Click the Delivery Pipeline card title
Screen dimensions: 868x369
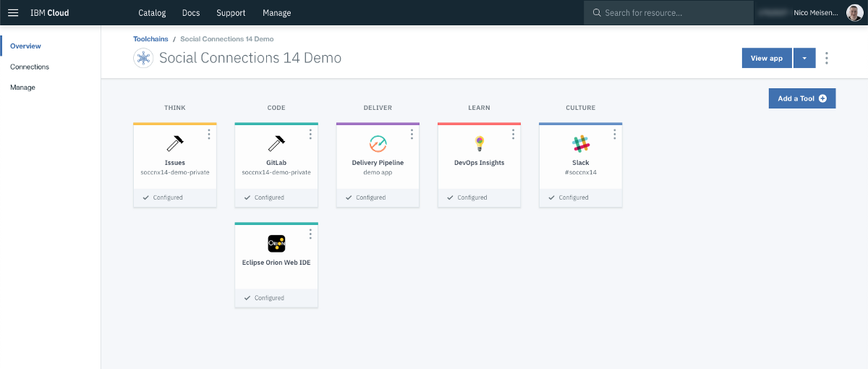pos(378,163)
